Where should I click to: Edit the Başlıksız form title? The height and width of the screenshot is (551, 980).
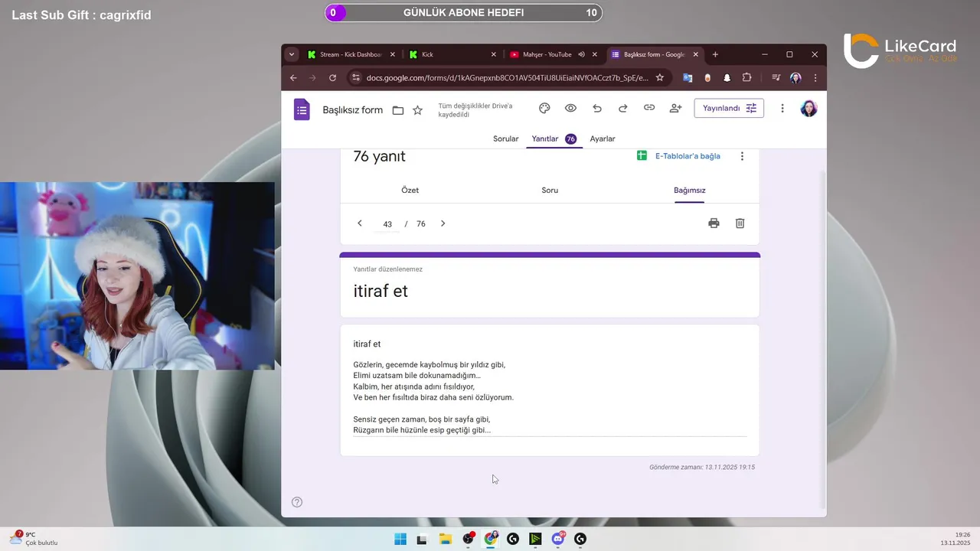click(x=353, y=110)
